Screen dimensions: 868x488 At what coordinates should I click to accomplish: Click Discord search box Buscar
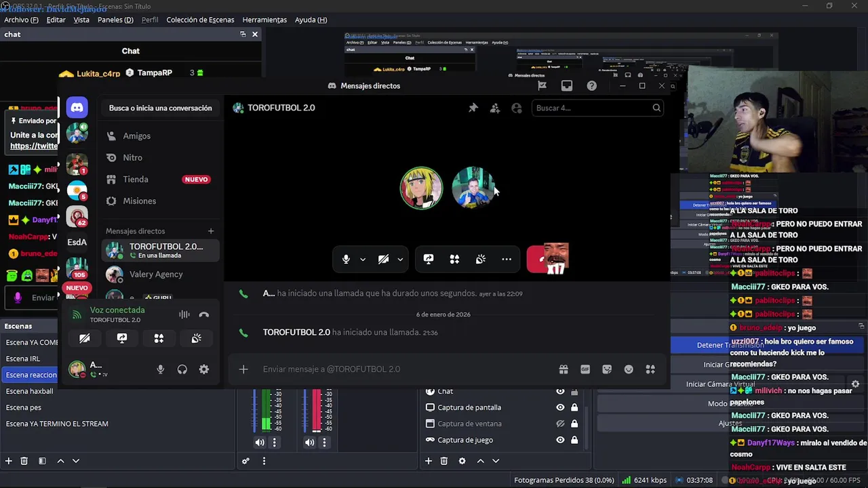(x=597, y=108)
